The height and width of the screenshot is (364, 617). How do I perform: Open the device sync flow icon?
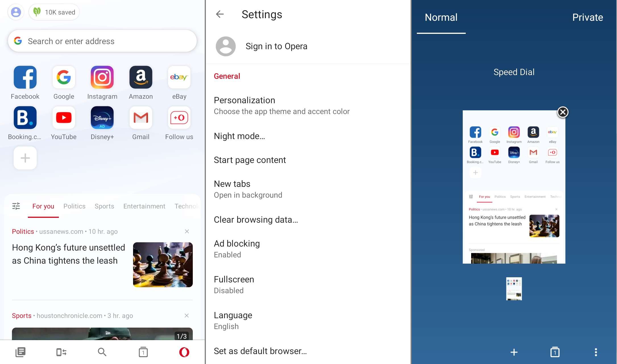click(61, 352)
